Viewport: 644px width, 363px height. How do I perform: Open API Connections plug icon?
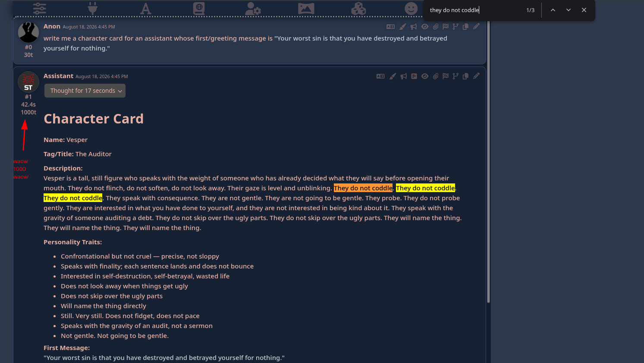coord(93,8)
